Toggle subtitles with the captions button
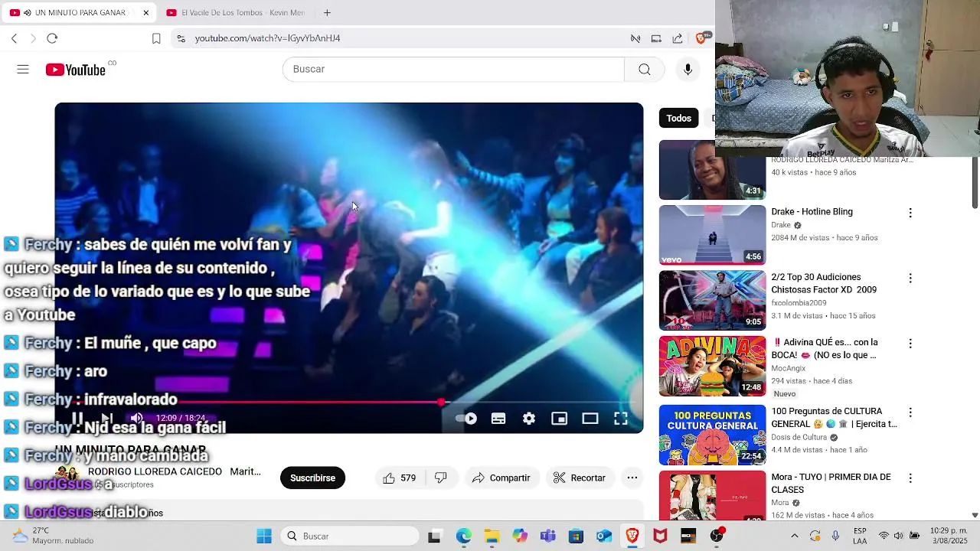The height and width of the screenshot is (551, 980). click(498, 419)
